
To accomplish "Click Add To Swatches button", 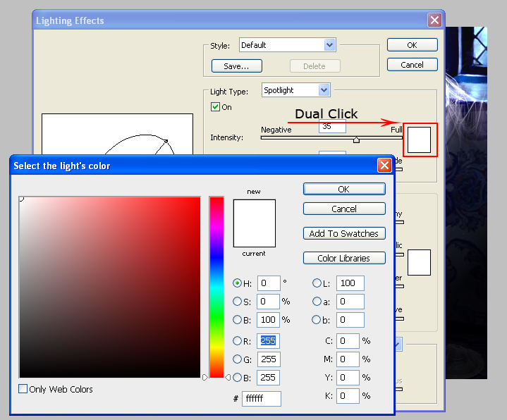I will click(x=344, y=233).
